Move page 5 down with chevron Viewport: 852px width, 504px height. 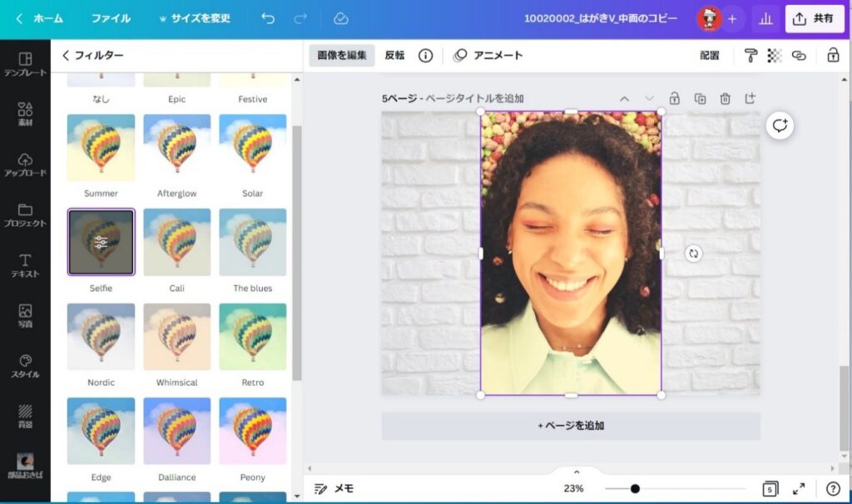(649, 99)
